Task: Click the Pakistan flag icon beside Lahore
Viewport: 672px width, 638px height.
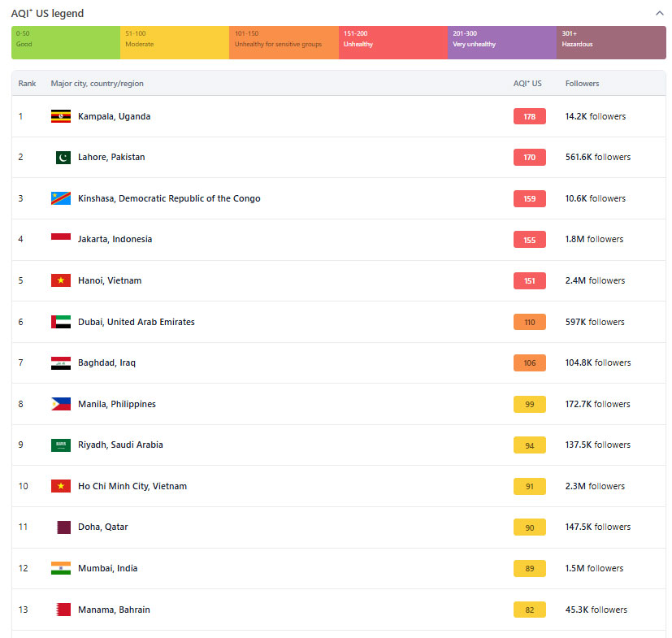Action: coord(63,158)
